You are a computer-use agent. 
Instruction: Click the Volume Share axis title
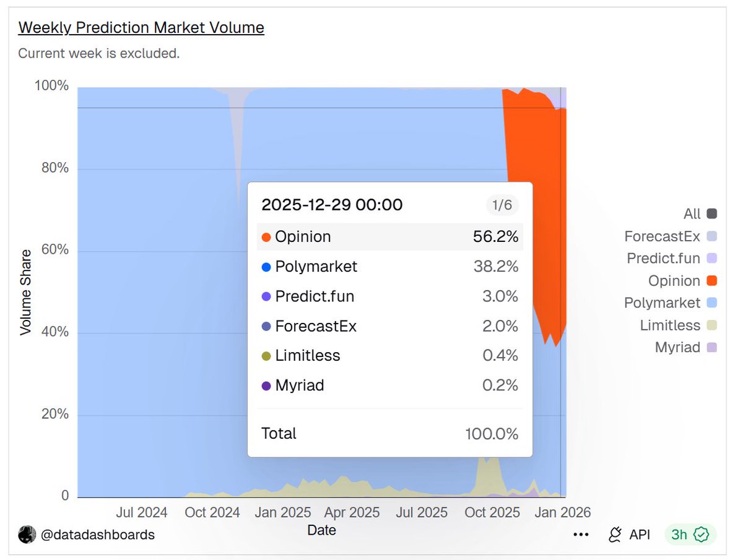click(x=25, y=292)
